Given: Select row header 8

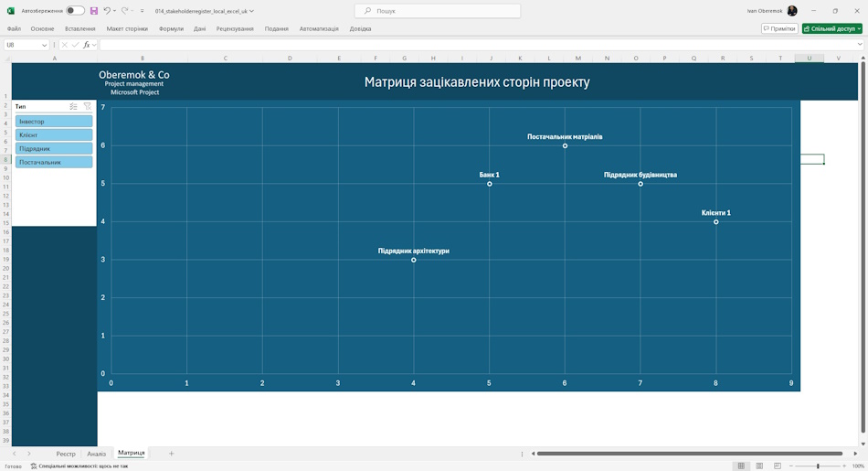Looking at the screenshot, I should (5, 159).
